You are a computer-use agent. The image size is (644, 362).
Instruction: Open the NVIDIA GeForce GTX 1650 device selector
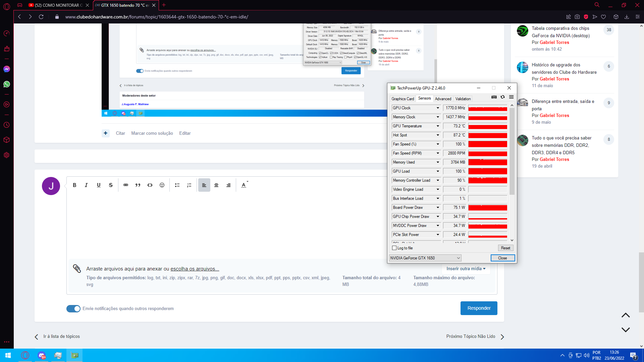pyautogui.click(x=425, y=258)
